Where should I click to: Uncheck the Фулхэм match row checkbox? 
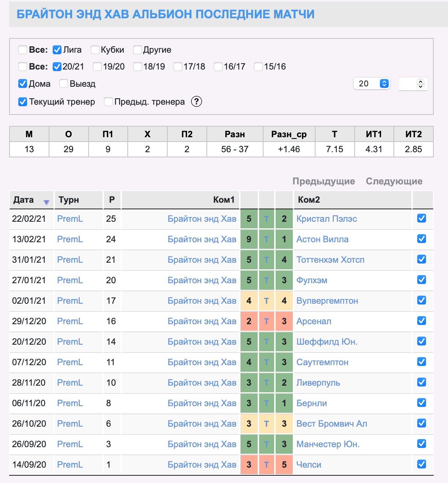tap(422, 280)
